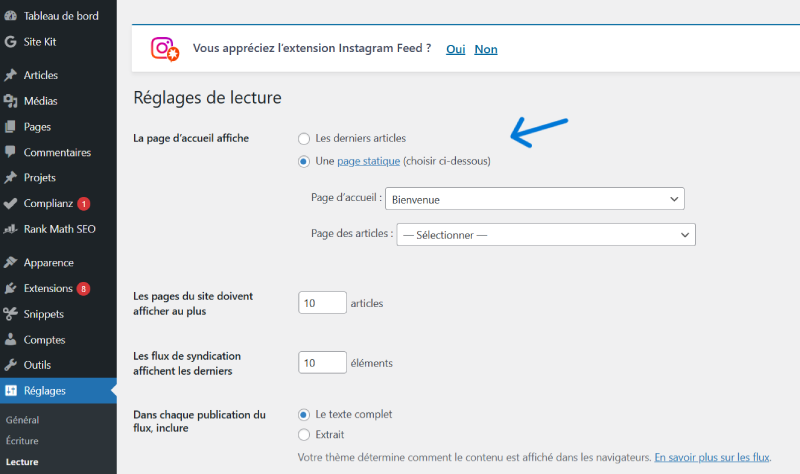Select the Lecture settings submenu
This screenshot has width=800, height=474.
point(22,462)
